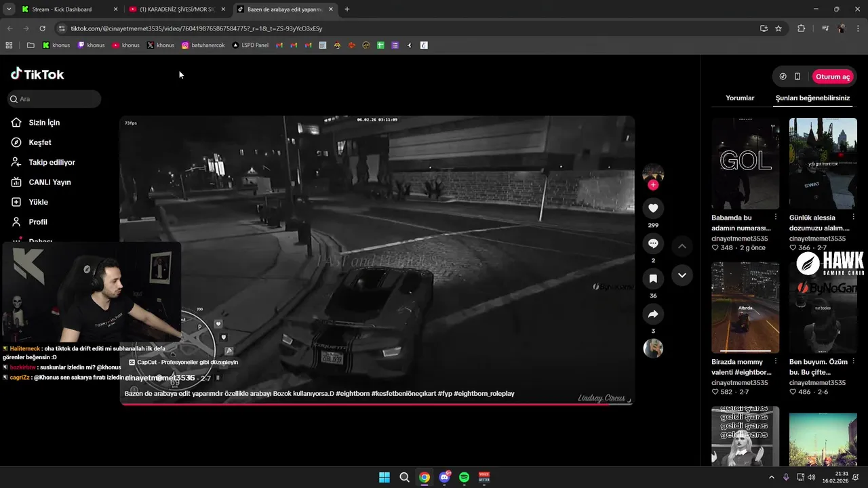Open the Twitch khonus bookmark

coord(91,45)
